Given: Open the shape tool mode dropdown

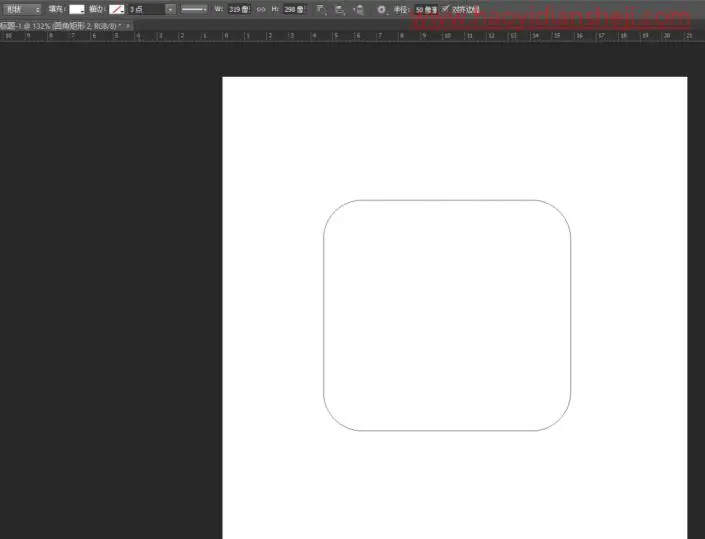Looking at the screenshot, I should [x=22, y=9].
